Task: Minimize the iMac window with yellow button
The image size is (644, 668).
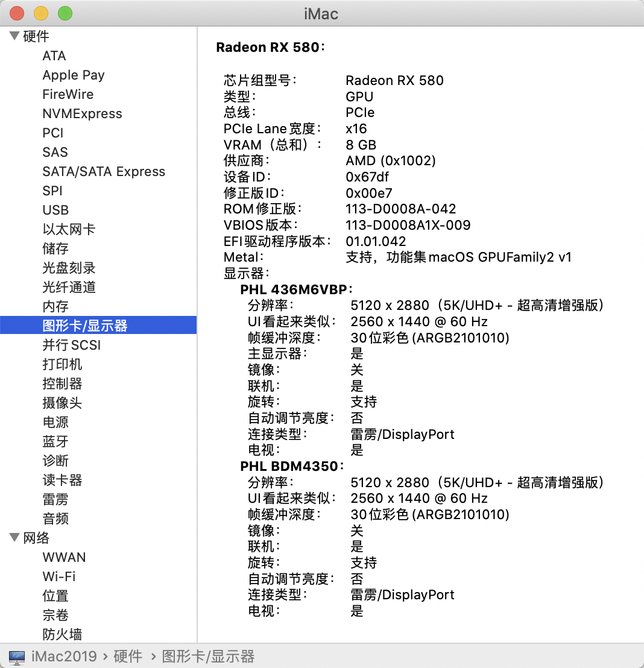Action: coord(41,13)
